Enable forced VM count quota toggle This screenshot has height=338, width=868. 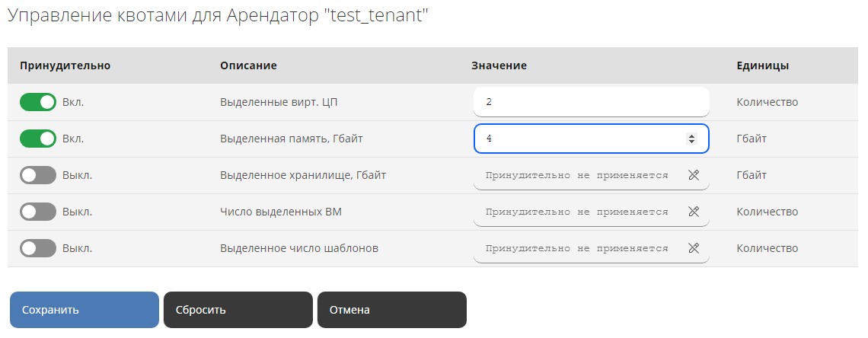[x=38, y=212]
